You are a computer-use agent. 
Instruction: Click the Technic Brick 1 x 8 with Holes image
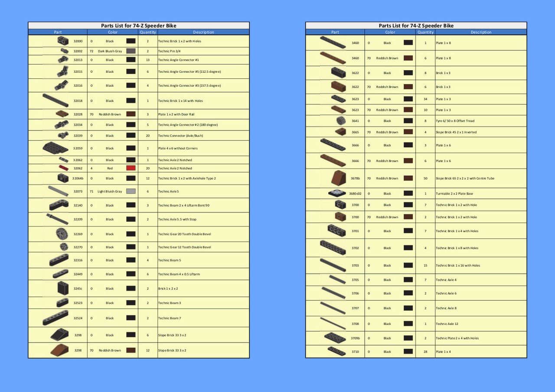click(333, 248)
